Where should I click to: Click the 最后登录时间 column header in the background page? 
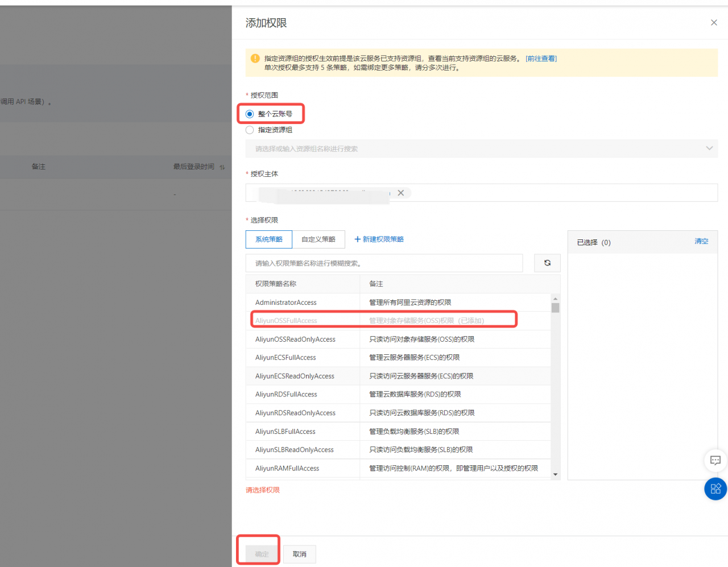tap(194, 167)
